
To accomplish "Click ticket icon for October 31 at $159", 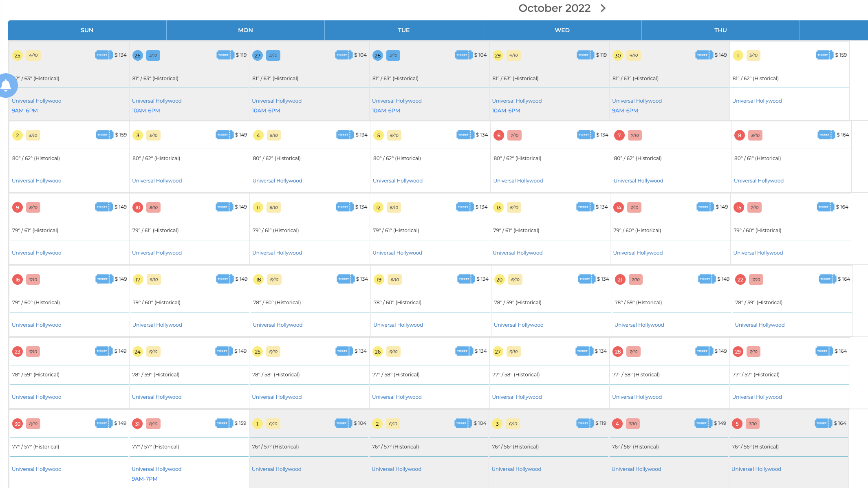I will [x=224, y=423].
